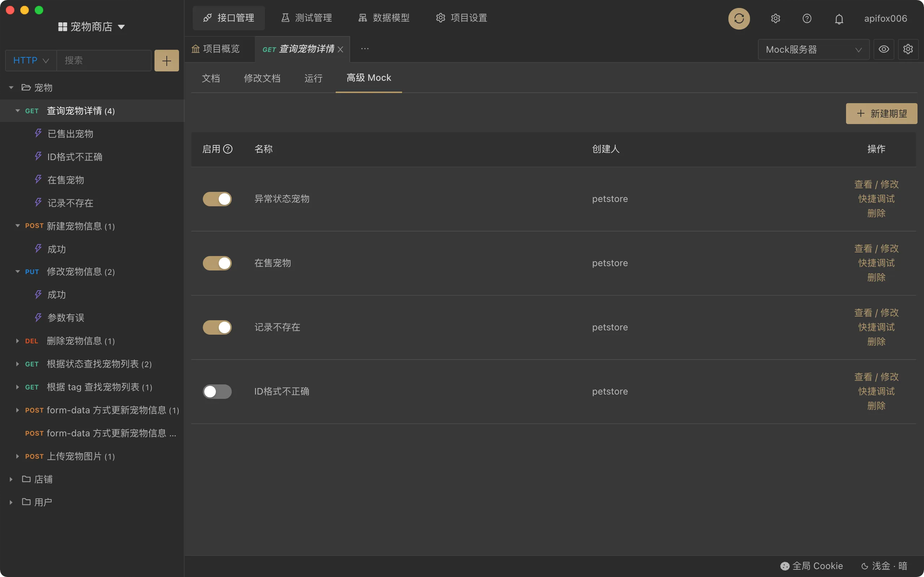Open the notifications bell
The width and height of the screenshot is (924, 577).
point(839,18)
